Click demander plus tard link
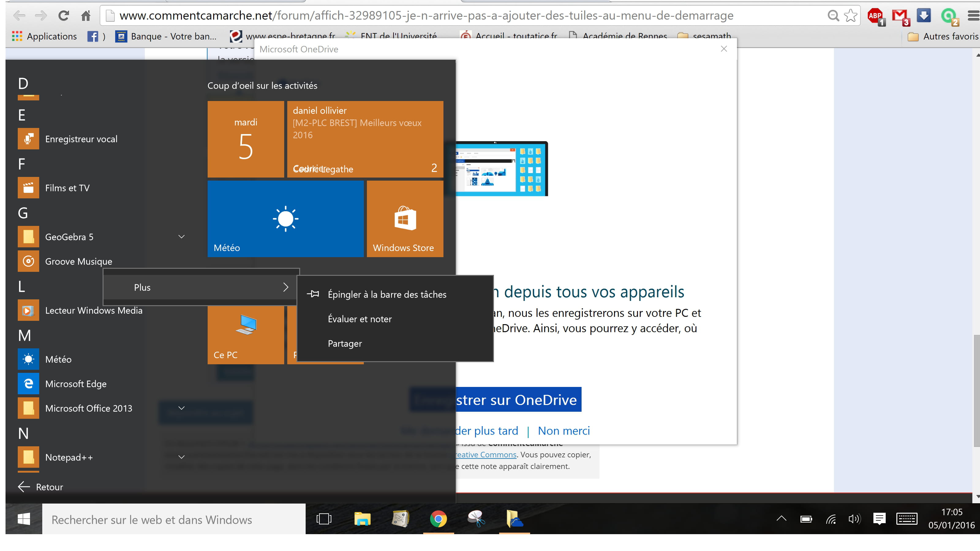 click(459, 431)
